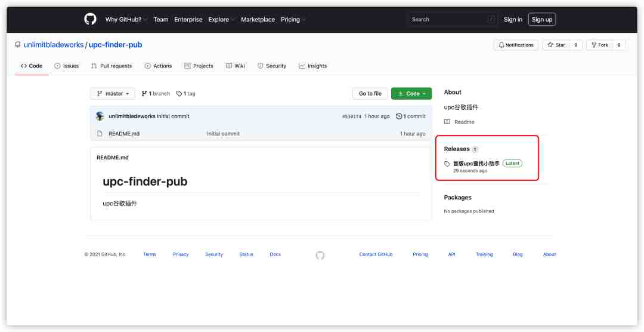View the 1 tag link
644x332 pixels.
coord(186,93)
